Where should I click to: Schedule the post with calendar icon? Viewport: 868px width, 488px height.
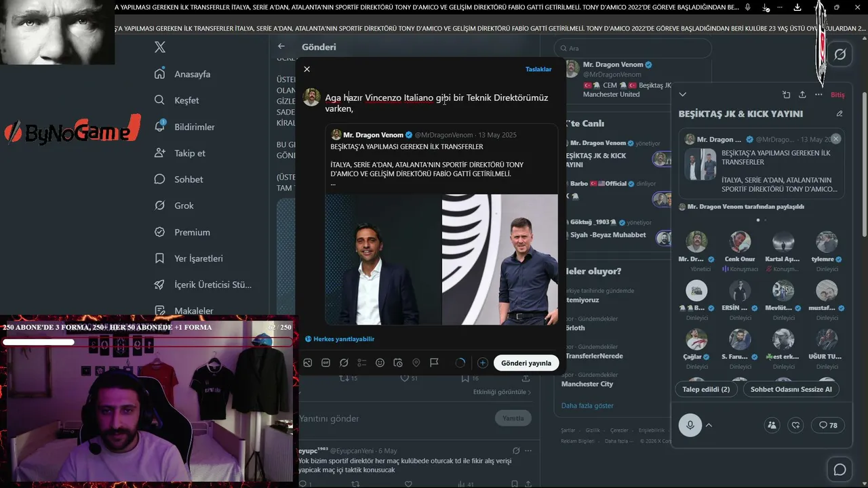point(398,363)
